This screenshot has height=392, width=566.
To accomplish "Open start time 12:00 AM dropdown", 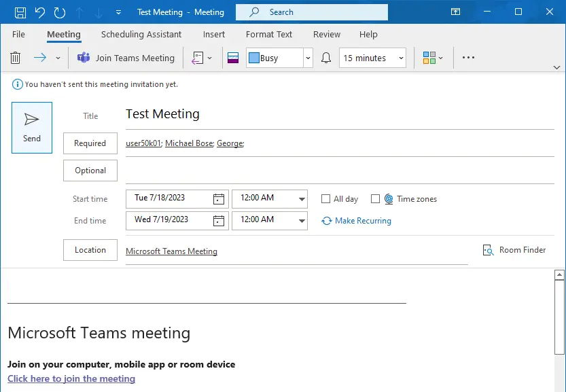I will pos(302,199).
